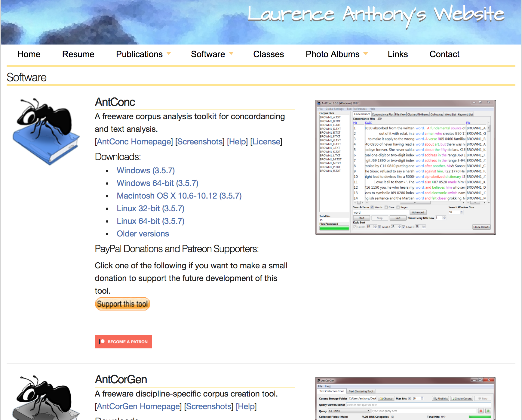Open the Query All Fields combo box
522x420 pixels.
[x=349, y=411]
